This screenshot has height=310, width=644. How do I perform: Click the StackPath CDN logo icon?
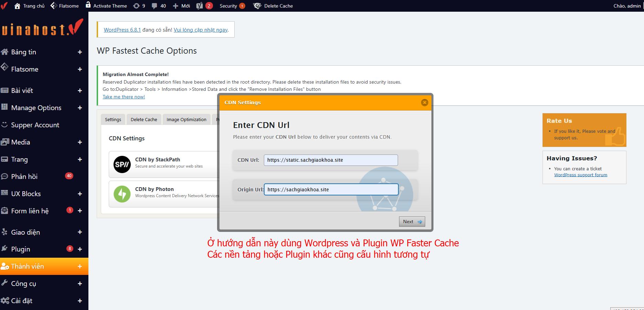point(122,164)
